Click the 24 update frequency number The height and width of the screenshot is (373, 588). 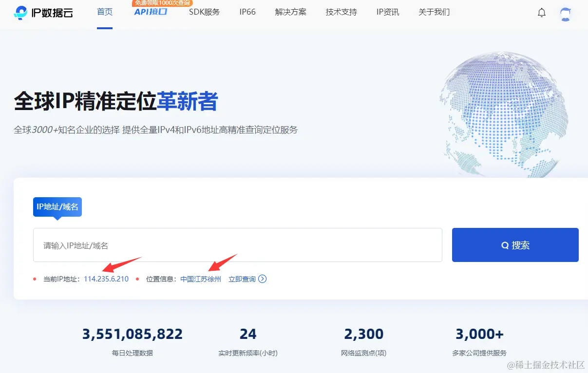pyautogui.click(x=248, y=334)
